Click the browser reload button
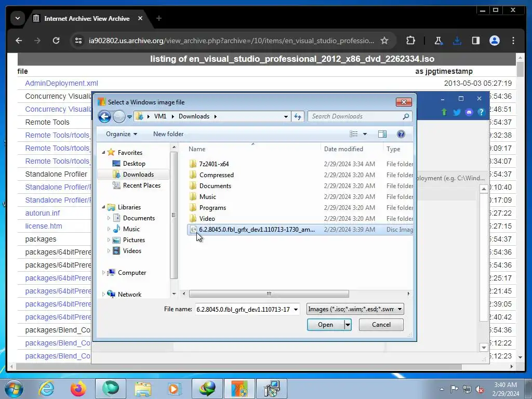Viewport: 532px width, 399px height. pyautogui.click(x=56, y=41)
